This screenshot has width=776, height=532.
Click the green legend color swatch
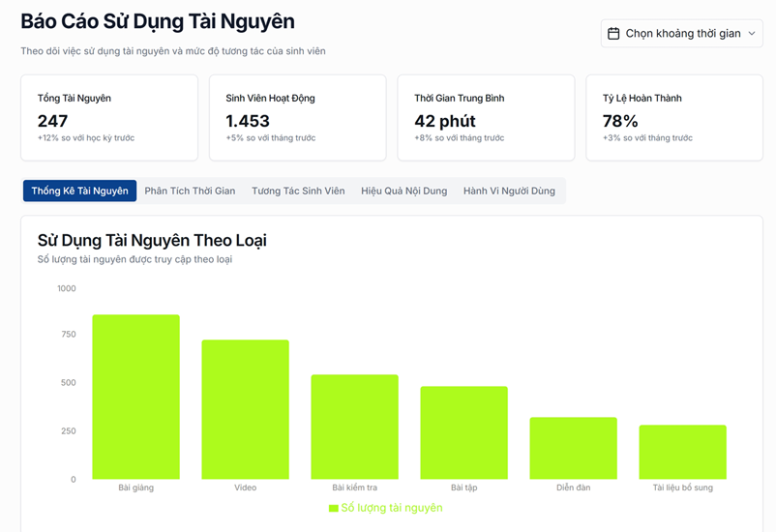click(334, 508)
